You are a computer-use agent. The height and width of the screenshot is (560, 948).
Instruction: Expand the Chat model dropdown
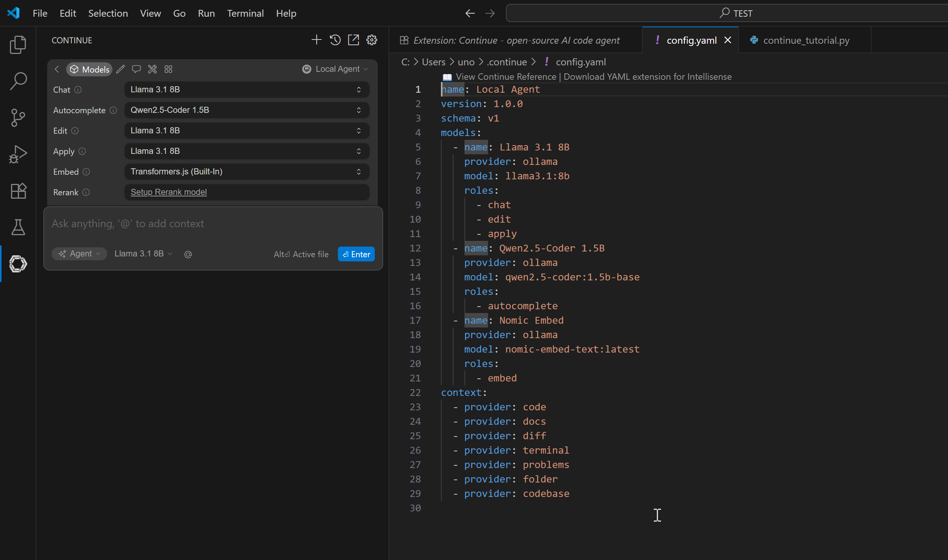[x=247, y=90]
